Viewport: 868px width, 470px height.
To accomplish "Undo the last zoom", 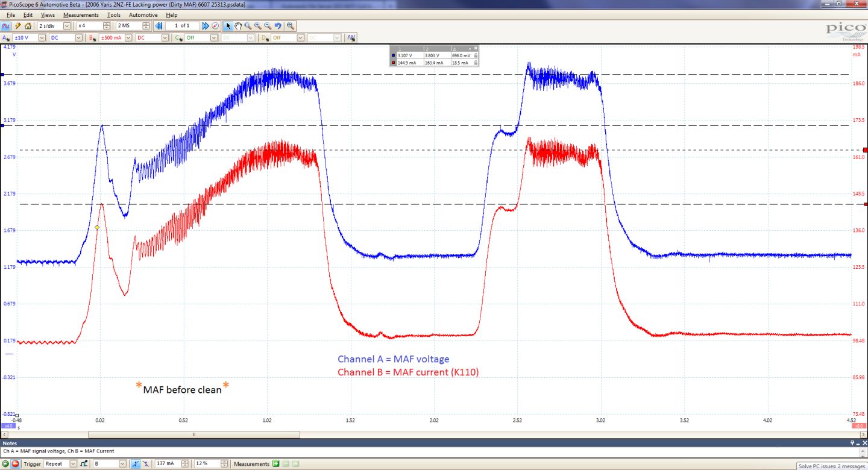I will 278,26.
